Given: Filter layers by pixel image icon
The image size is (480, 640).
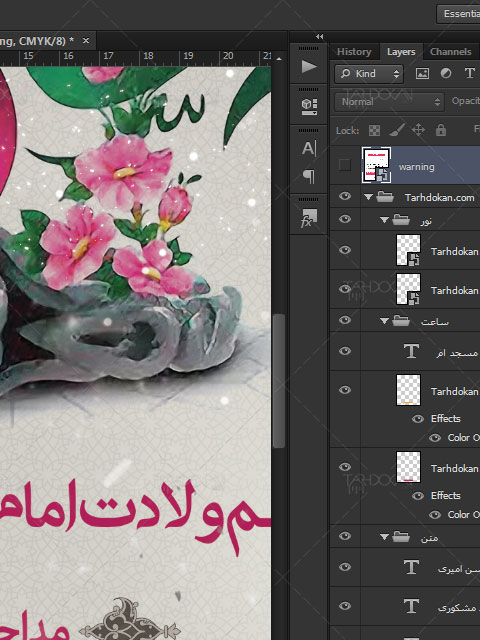Looking at the screenshot, I should (x=422, y=73).
